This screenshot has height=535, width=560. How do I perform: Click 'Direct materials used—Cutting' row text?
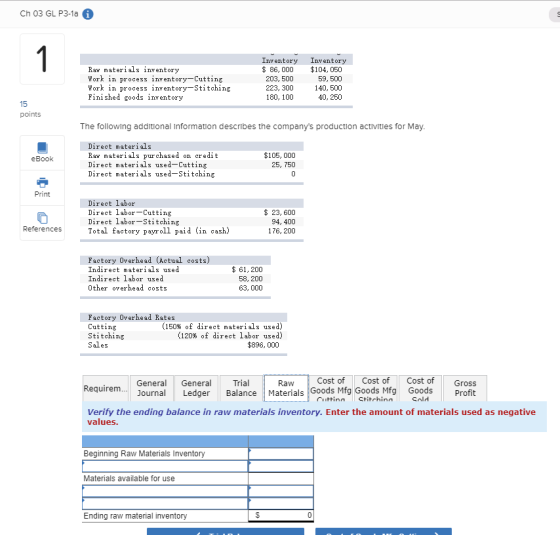coord(148,165)
